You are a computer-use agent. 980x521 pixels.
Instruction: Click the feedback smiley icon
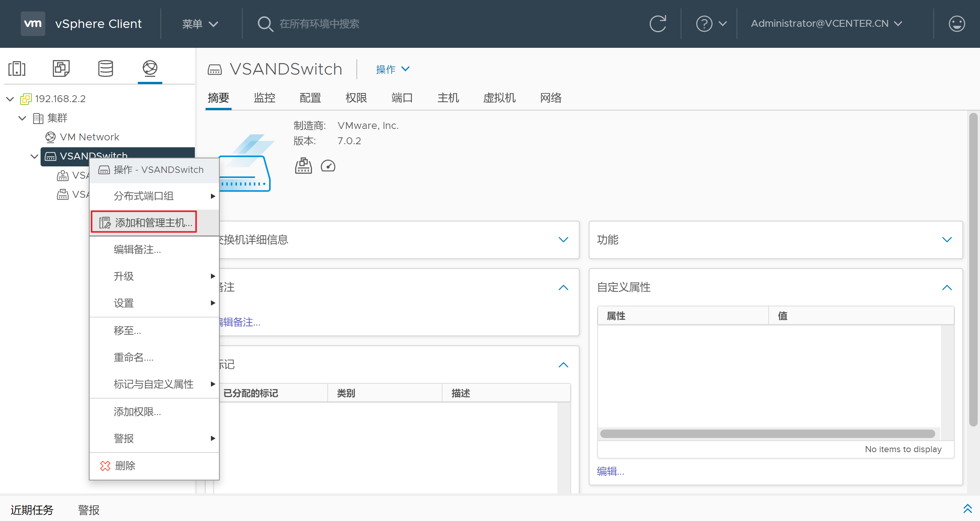point(957,24)
